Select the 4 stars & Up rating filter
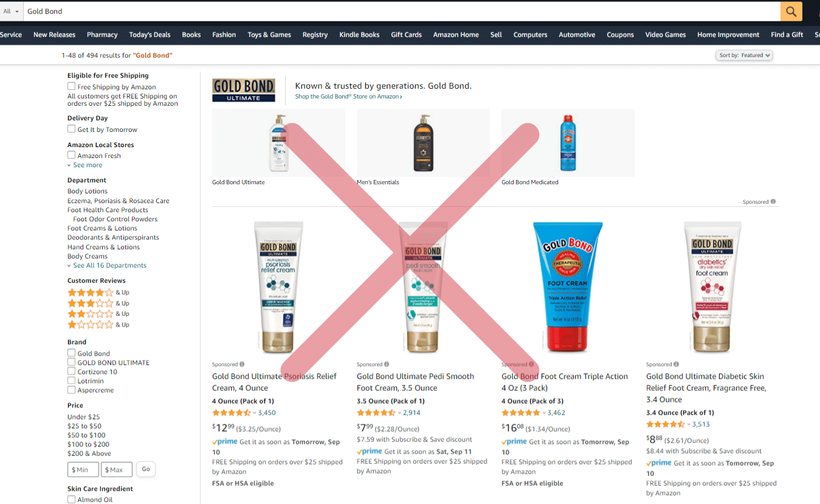Image resolution: width=820 pixels, height=504 pixels. tap(98, 292)
